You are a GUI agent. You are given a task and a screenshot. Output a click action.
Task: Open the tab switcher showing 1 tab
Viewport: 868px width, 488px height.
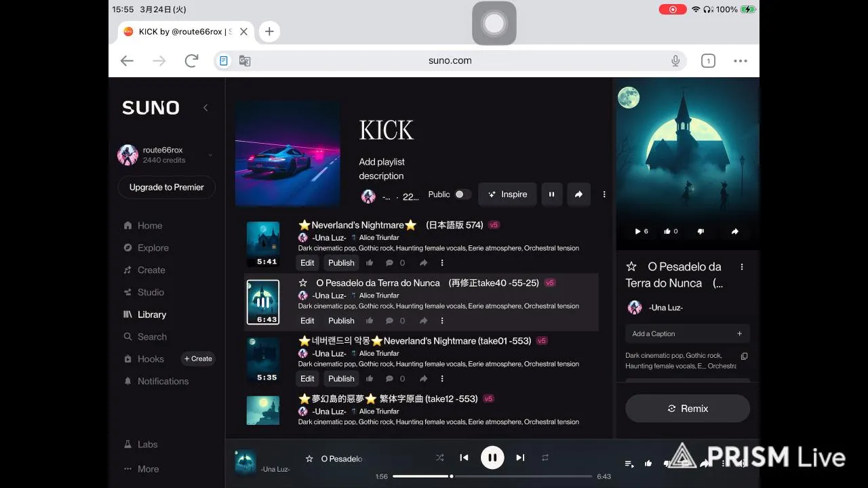click(x=708, y=61)
